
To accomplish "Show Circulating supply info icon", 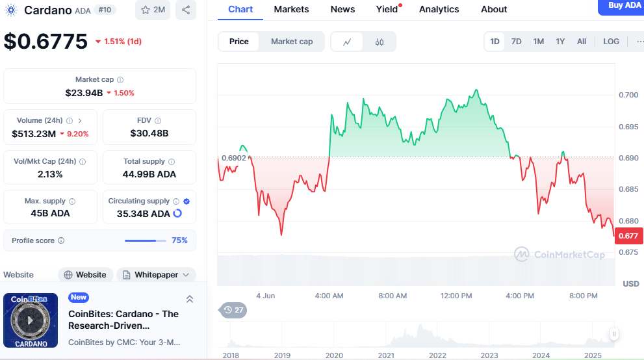I will 176,201.
